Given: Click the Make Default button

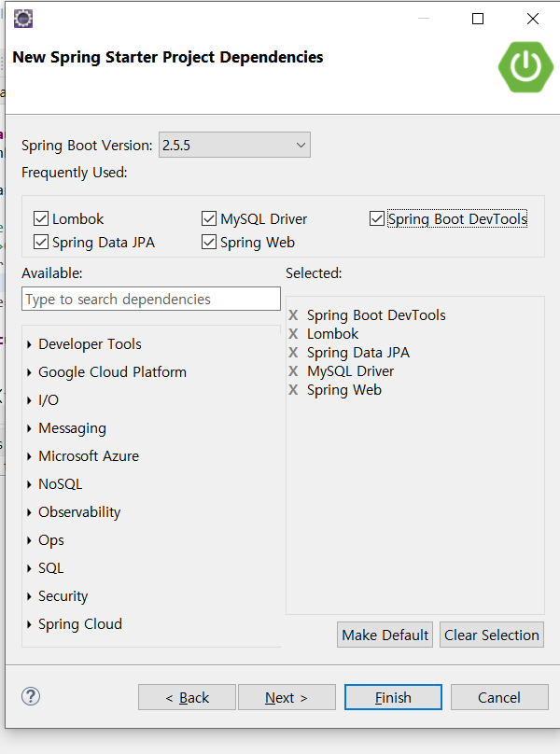Looking at the screenshot, I should coord(385,635).
